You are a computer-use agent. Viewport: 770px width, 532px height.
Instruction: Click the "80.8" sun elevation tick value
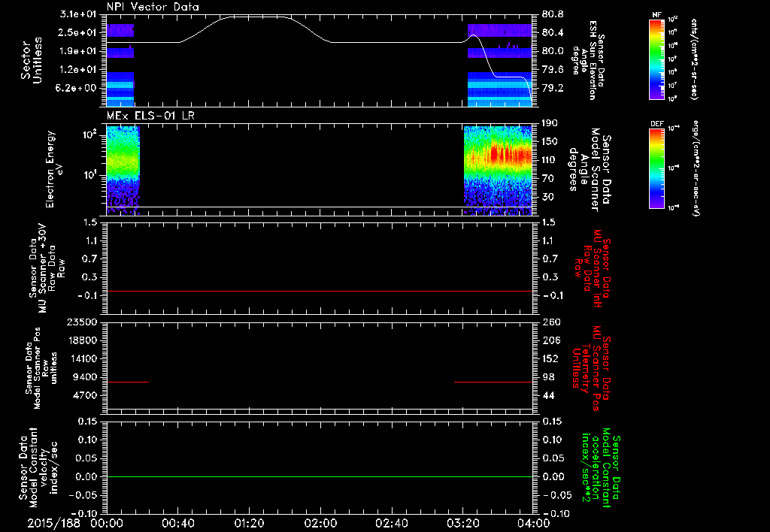553,14
